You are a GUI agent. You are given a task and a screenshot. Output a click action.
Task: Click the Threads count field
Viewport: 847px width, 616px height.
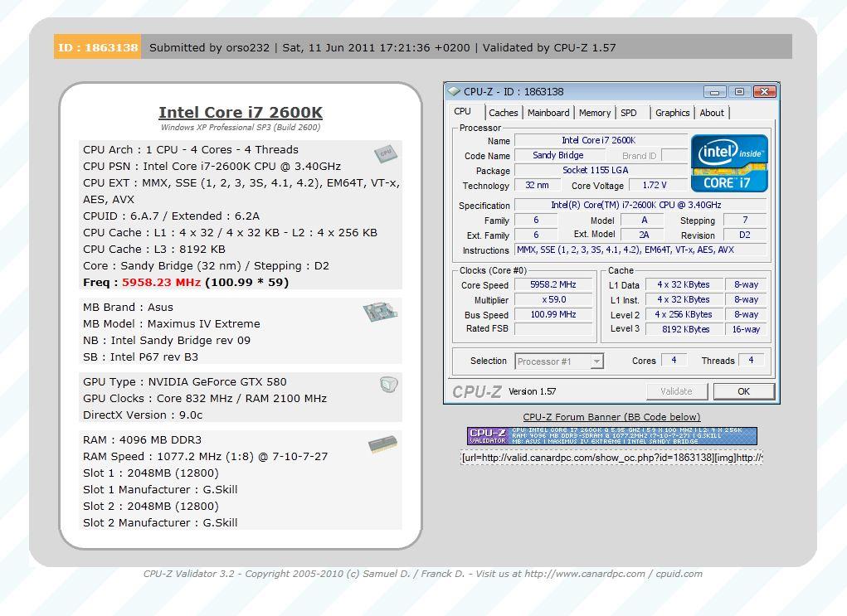coord(751,360)
